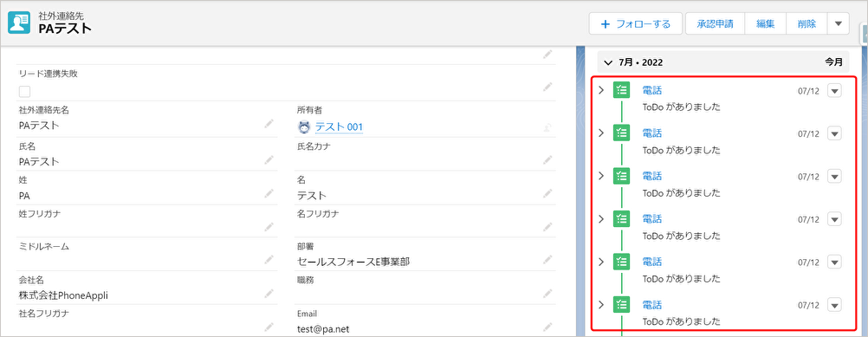The image size is (868, 337).
Task: Open the more actions dropdown next to 削除
Action: (x=838, y=23)
